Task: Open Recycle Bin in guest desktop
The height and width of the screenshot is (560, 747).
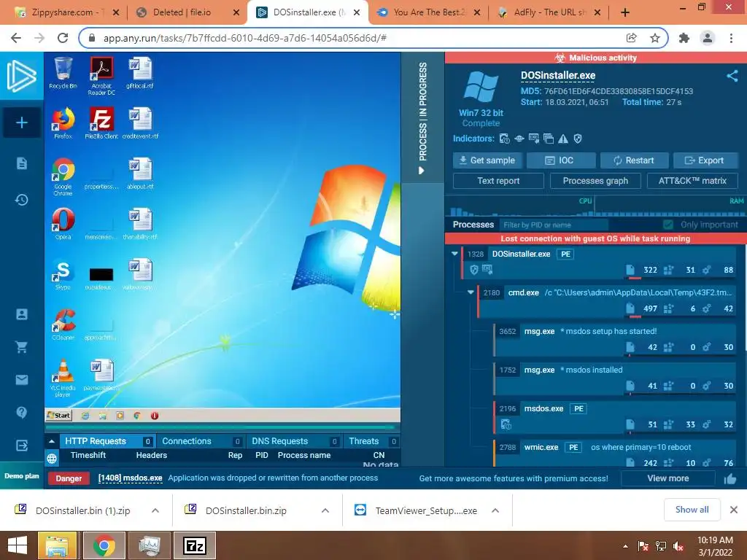Action: [x=63, y=73]
